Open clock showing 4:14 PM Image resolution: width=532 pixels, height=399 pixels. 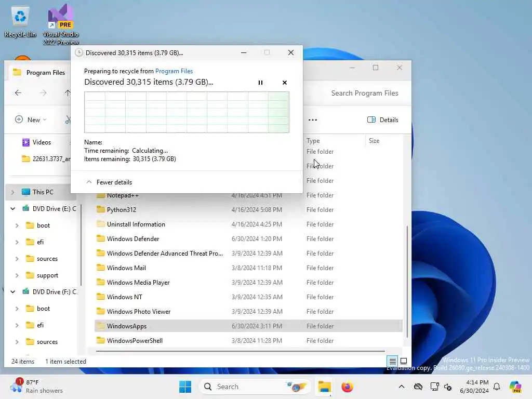[x=474, y=387]
